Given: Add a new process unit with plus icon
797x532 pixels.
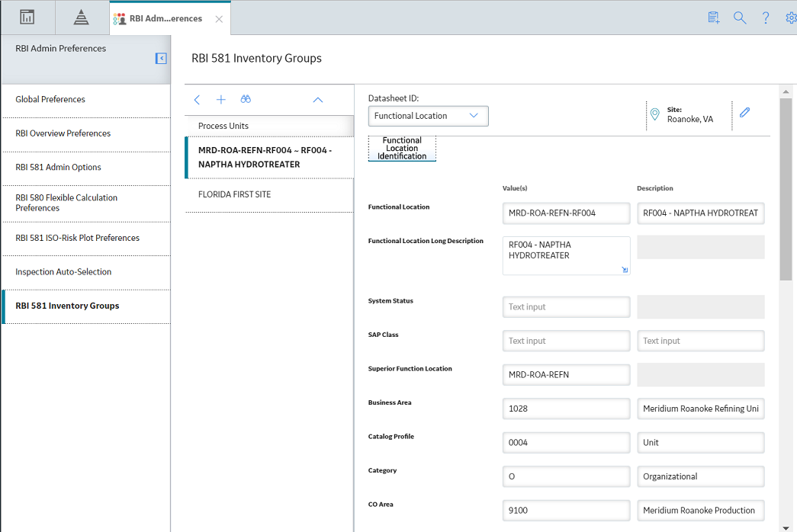Looking at the screenshot, I should tap(221, 100).
